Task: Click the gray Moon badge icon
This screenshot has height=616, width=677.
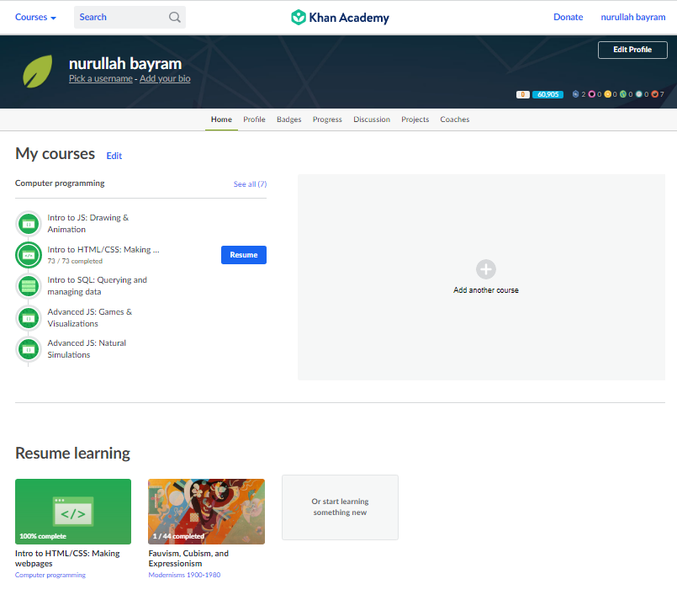Action: tap(639, 94)
